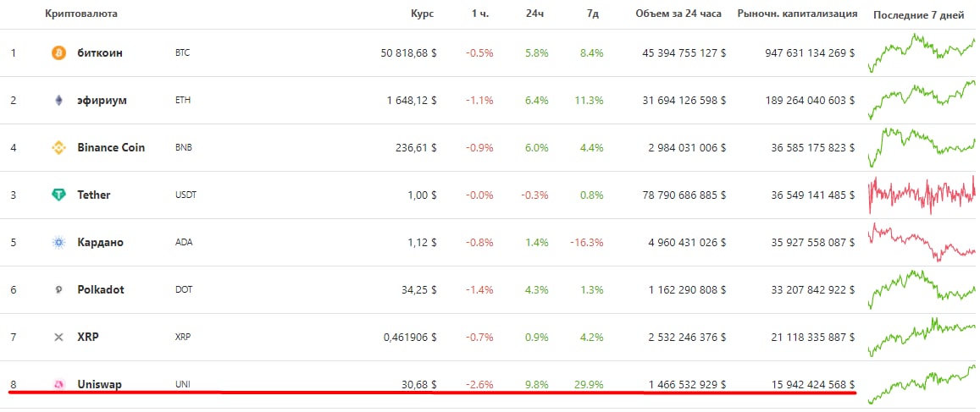
Task: Click the BNB ticker symbol
Action: coord(183,148)
